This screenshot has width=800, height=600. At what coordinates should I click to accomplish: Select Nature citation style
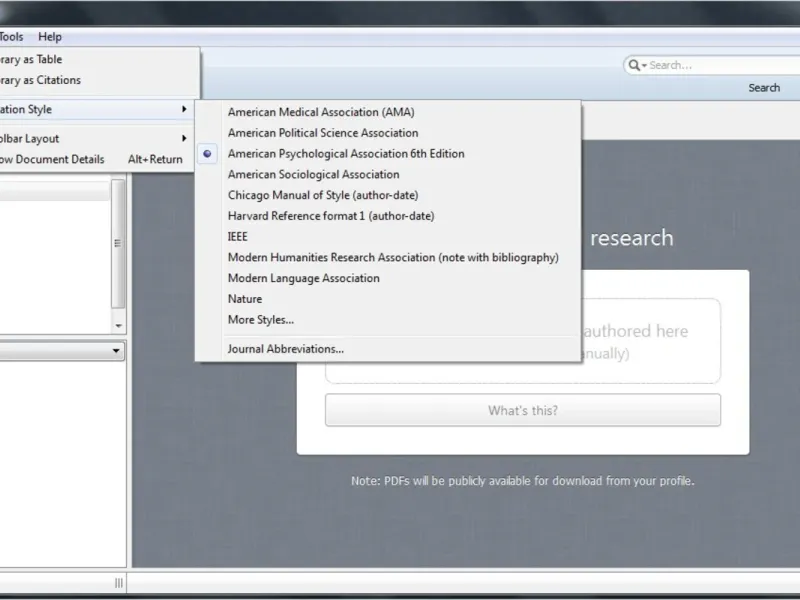click(388, 299)
